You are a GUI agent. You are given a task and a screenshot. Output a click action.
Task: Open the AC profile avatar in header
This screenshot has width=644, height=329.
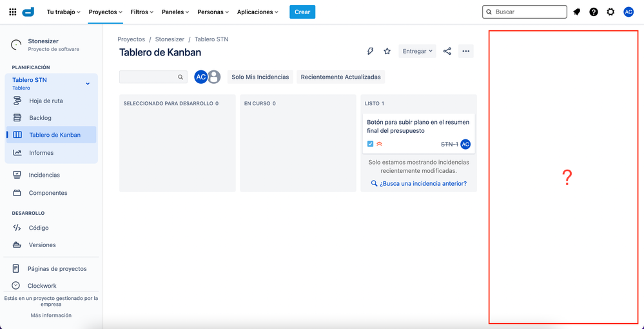[x=629, y=12]
